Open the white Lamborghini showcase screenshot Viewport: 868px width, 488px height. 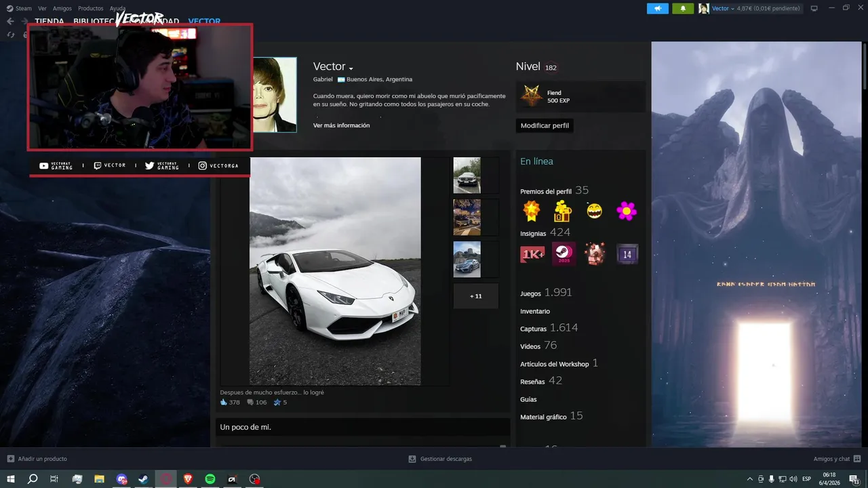coord(335,271)
